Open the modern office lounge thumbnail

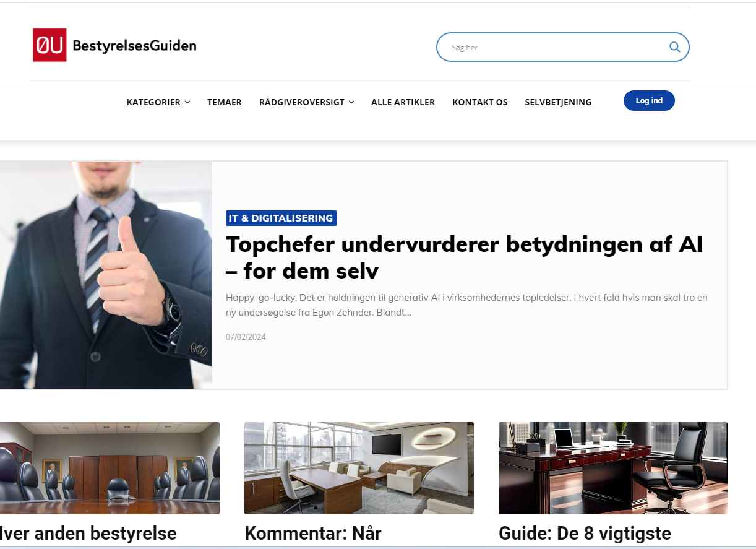[x=359, y=468]
